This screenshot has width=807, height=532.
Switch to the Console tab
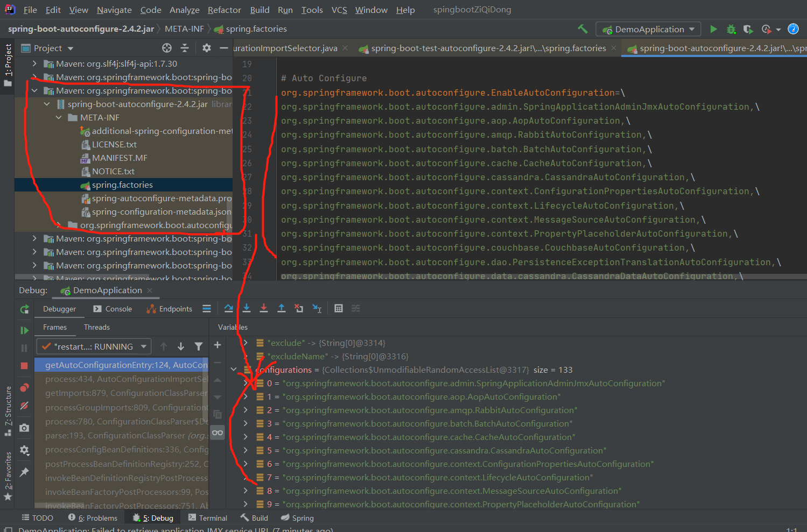113,309
